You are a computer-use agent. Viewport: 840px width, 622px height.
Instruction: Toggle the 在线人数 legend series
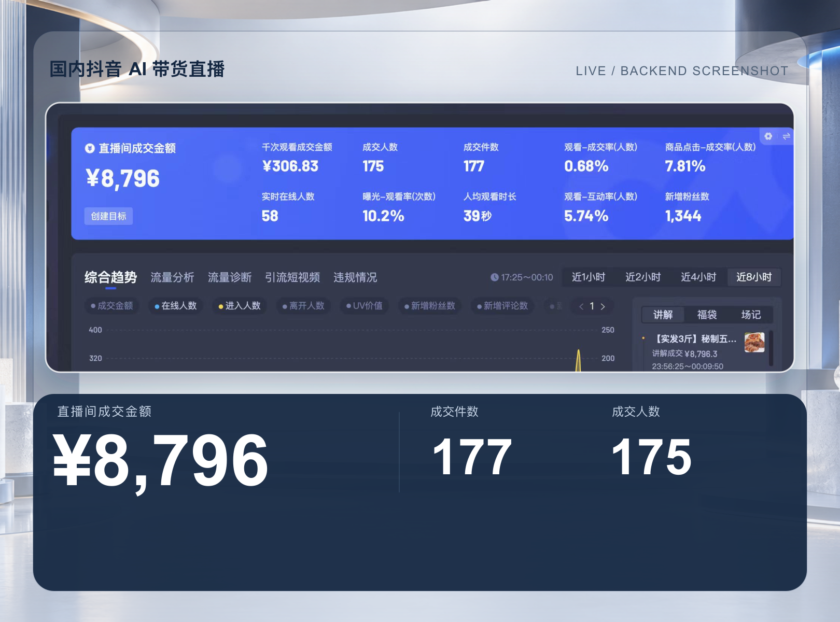(x=176, y=306)
